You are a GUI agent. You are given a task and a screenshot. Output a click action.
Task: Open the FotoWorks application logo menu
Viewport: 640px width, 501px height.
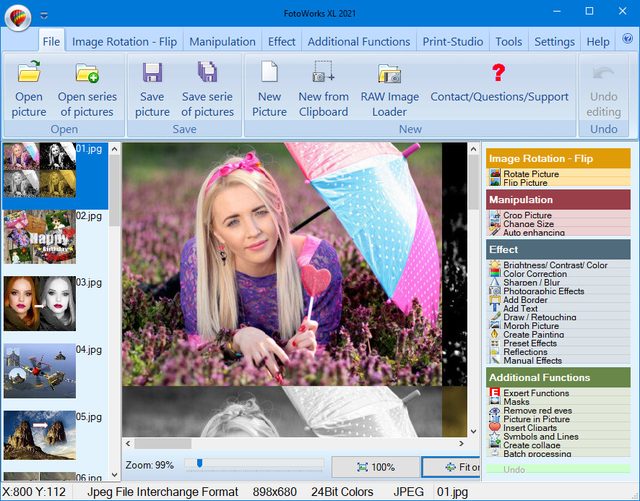(18, 15)
